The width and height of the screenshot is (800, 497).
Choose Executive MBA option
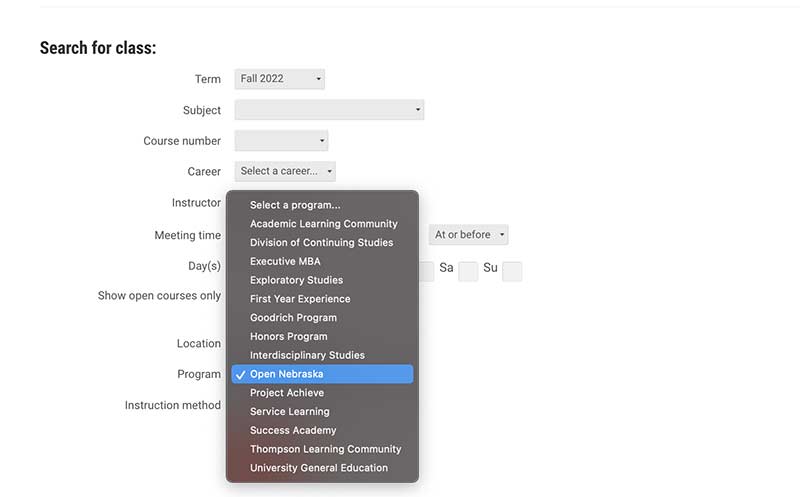click(322, 261)
